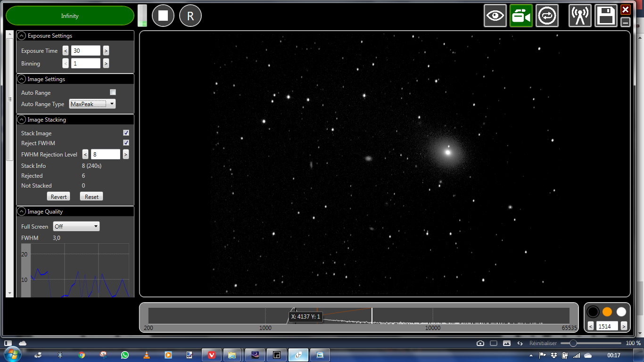Screen dimensions: 644x362
Task: Increase Exposure Time with right arrow
Action: 106,50
